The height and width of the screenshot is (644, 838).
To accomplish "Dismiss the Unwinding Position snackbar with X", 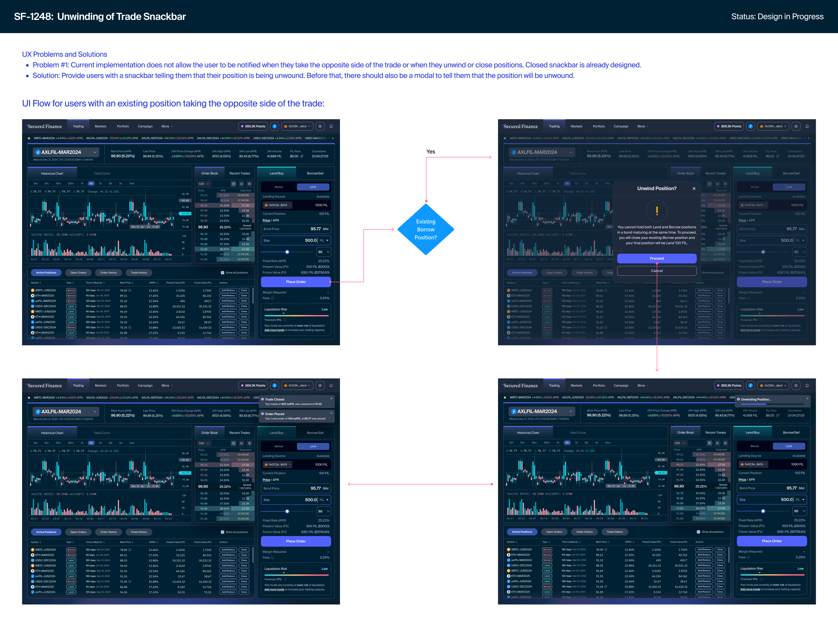I will (x=807, y=398).
